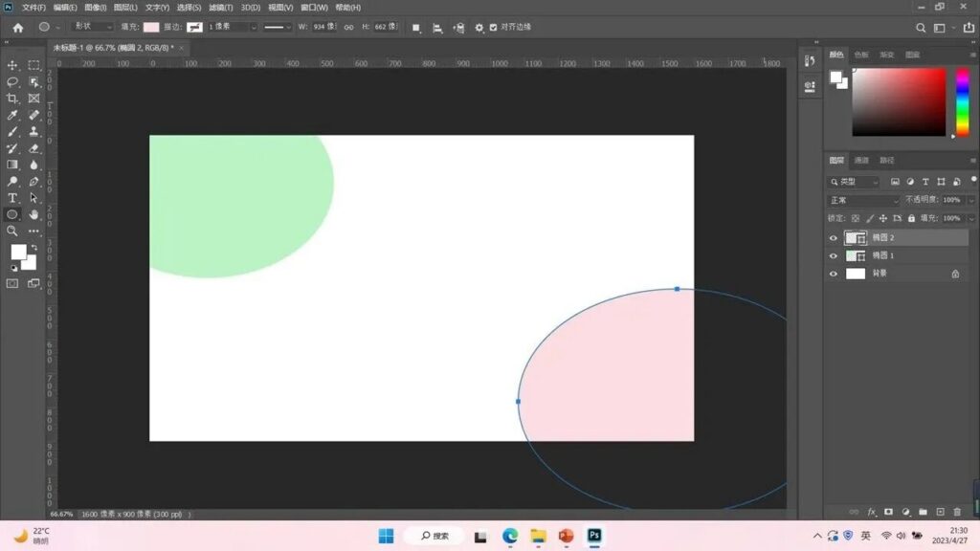The image size is (980, 551).
Task: Open Microsoft Edge from the taskbar
Action: point(510,536)
